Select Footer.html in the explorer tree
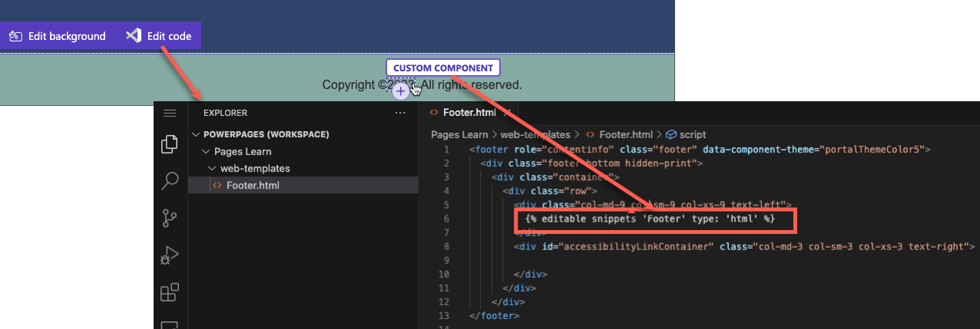 point(253,185)
